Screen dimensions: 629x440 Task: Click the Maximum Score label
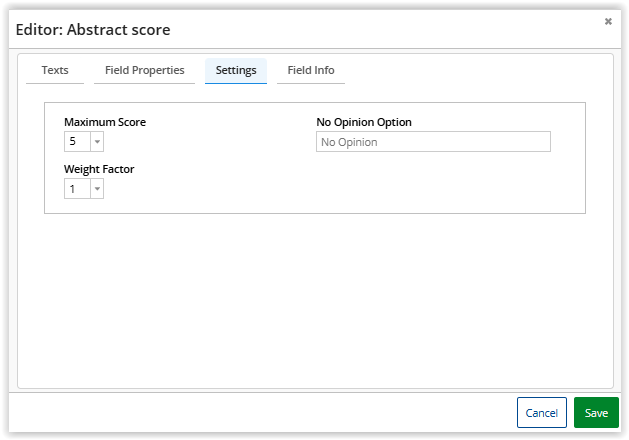pyautogui.click(x=105, y=122)
